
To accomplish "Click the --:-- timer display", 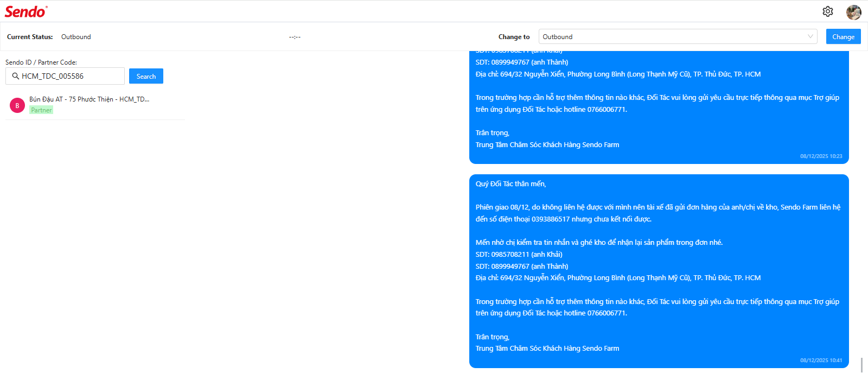I will [295, 37].
